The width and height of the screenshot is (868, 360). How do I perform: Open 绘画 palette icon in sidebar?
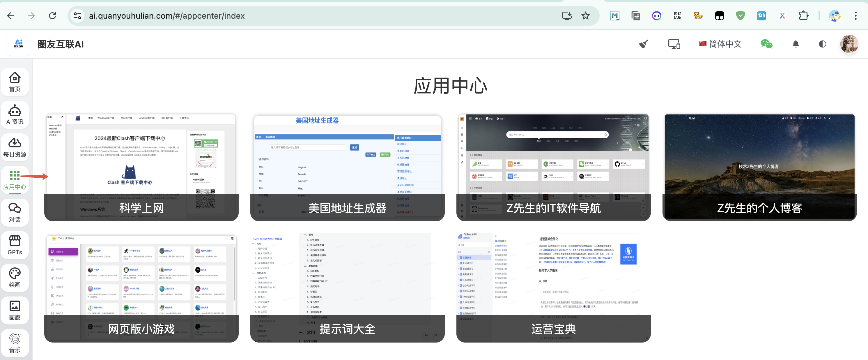click(x=15, y=277)
